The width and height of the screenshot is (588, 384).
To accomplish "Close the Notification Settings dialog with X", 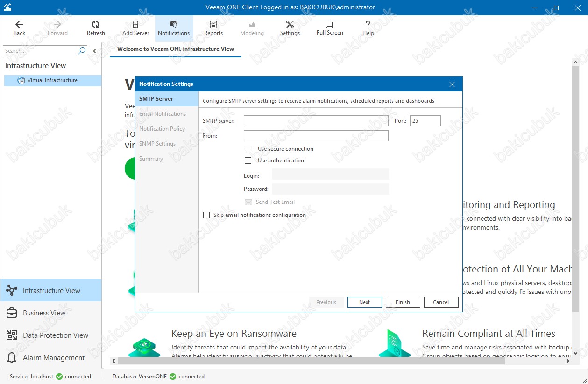I will pos(452,84).
